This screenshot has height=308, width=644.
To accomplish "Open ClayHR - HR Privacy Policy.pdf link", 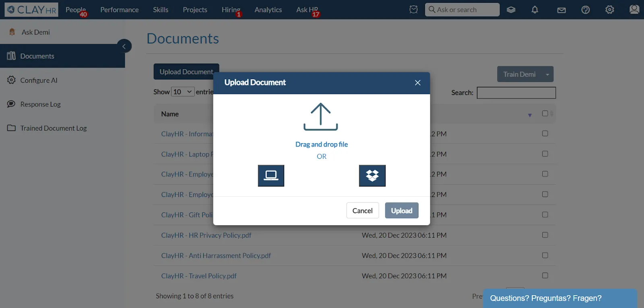I will coord(206,235).
